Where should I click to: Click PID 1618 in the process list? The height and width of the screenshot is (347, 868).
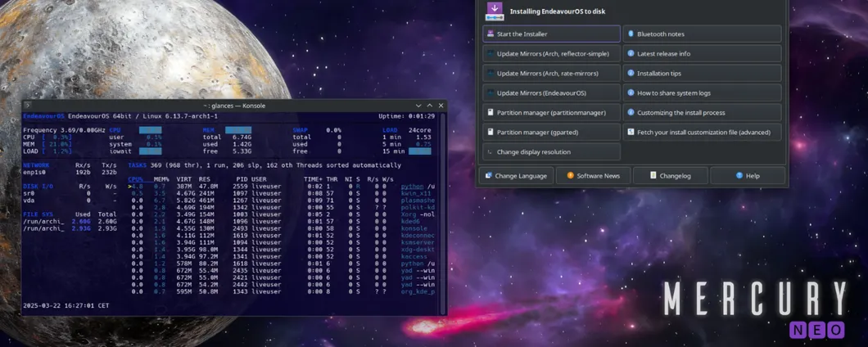click(x=240, y=264)
